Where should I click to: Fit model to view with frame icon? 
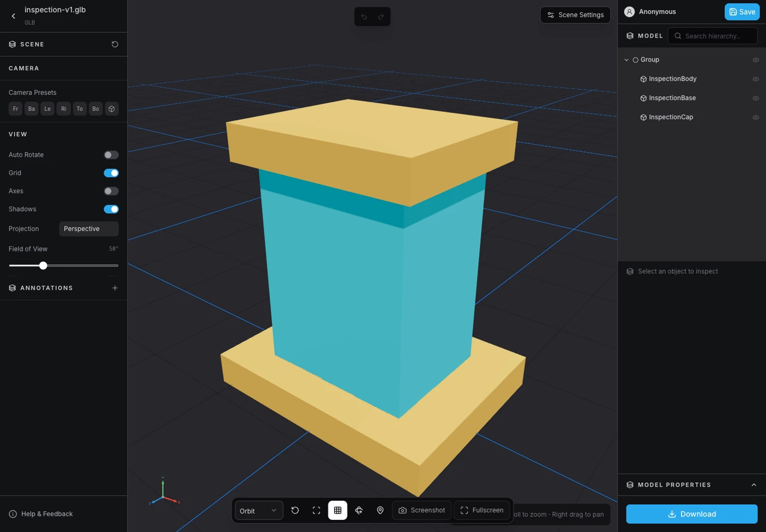316,510
